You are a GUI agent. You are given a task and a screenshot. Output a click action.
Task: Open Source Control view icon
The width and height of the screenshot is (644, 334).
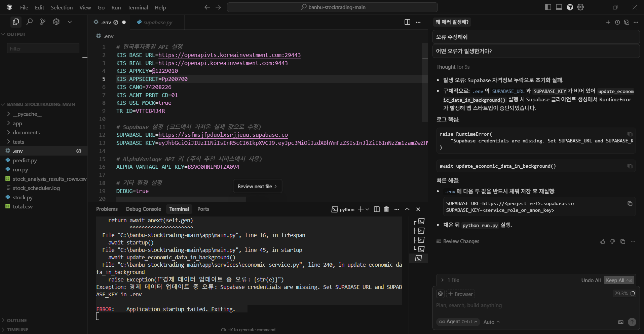tap(43, 22)
